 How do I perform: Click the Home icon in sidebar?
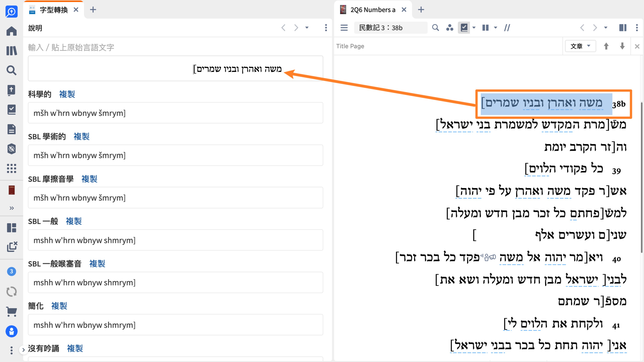12,31
